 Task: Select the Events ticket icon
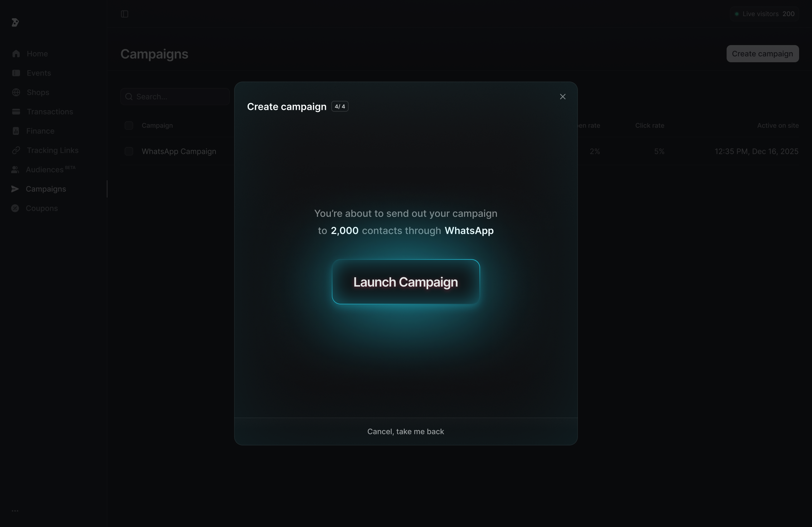click(x=16, y=73)
